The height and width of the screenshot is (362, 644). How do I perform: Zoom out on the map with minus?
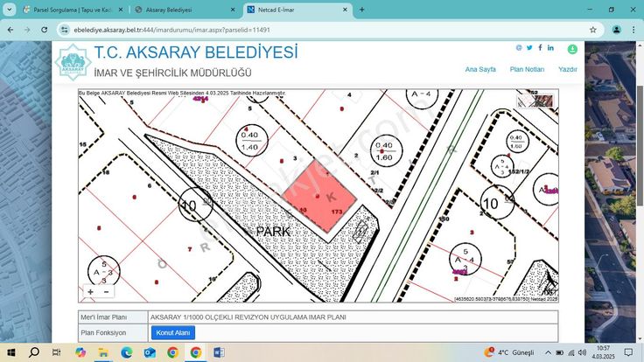point(107,292)
